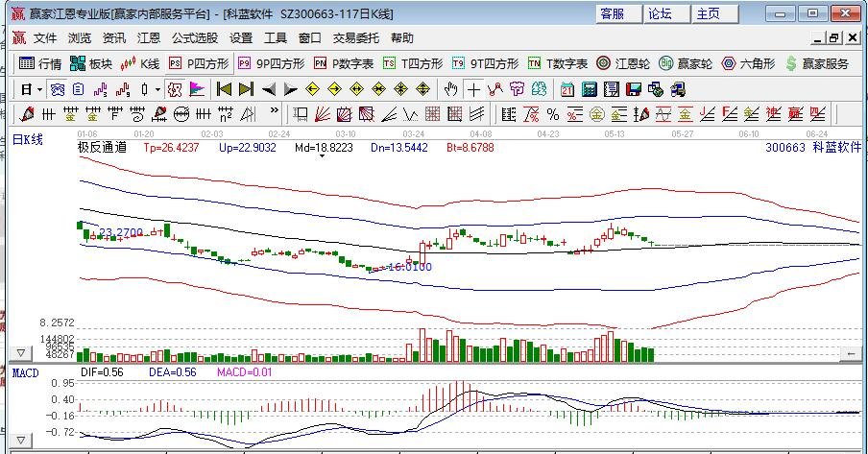Open the 公式选股 menu
Screen dimensions: 868x454
194,38
